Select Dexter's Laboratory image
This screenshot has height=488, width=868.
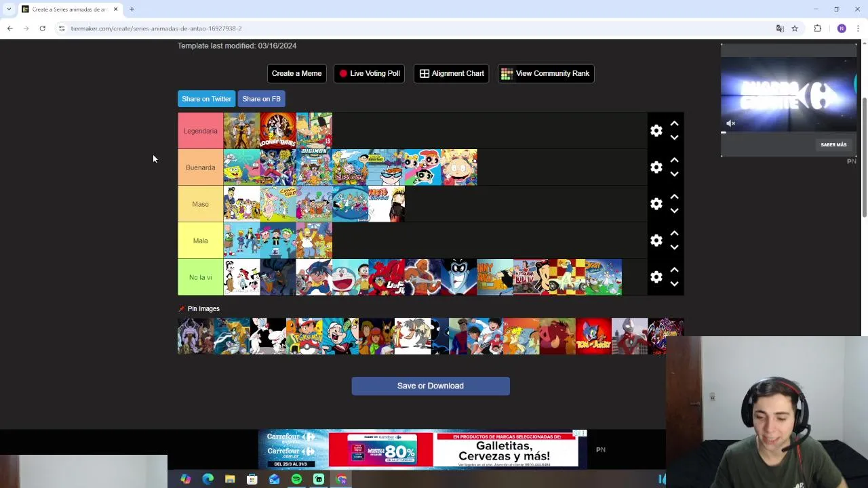387,167
